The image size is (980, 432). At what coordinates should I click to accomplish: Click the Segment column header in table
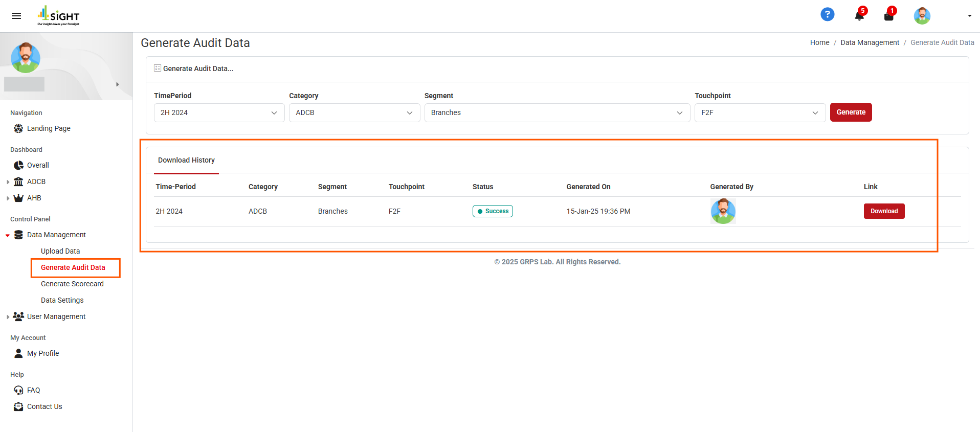point(332,187)
